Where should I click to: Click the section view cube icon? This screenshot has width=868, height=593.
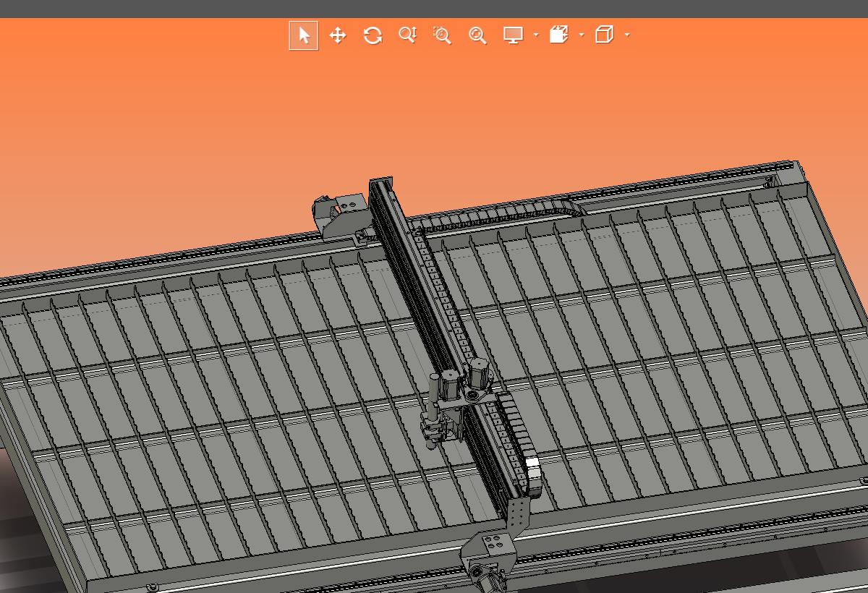pyautogui.click(x=559, y=35)
